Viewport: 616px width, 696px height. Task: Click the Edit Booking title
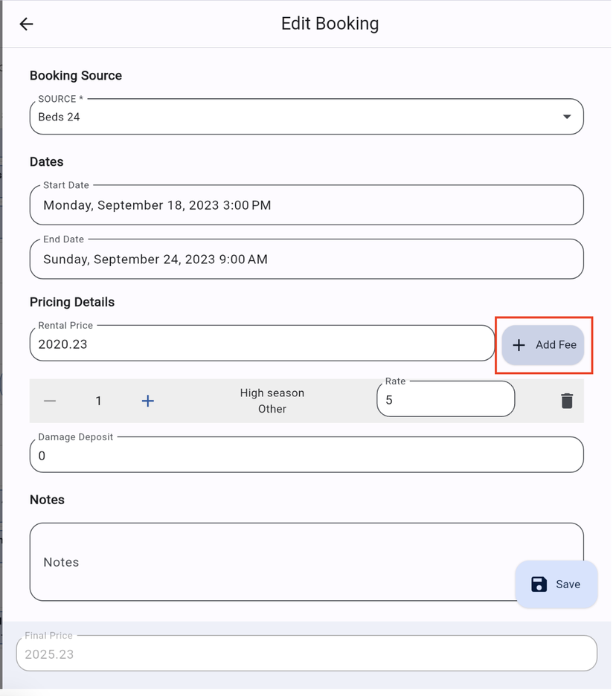pos(330,24)
